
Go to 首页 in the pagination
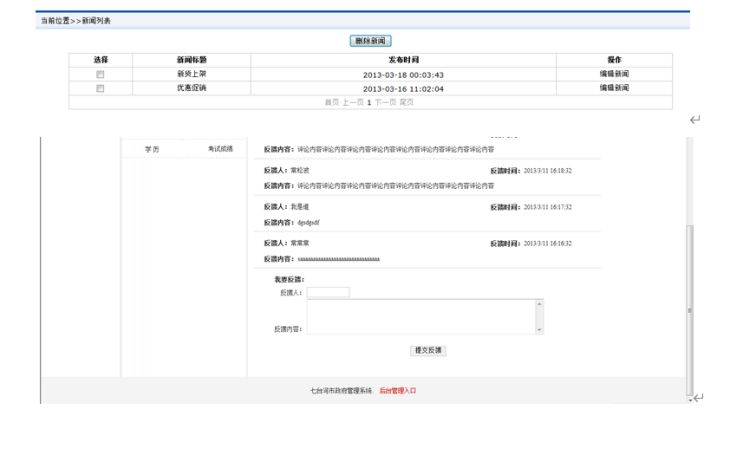(332, 102)
